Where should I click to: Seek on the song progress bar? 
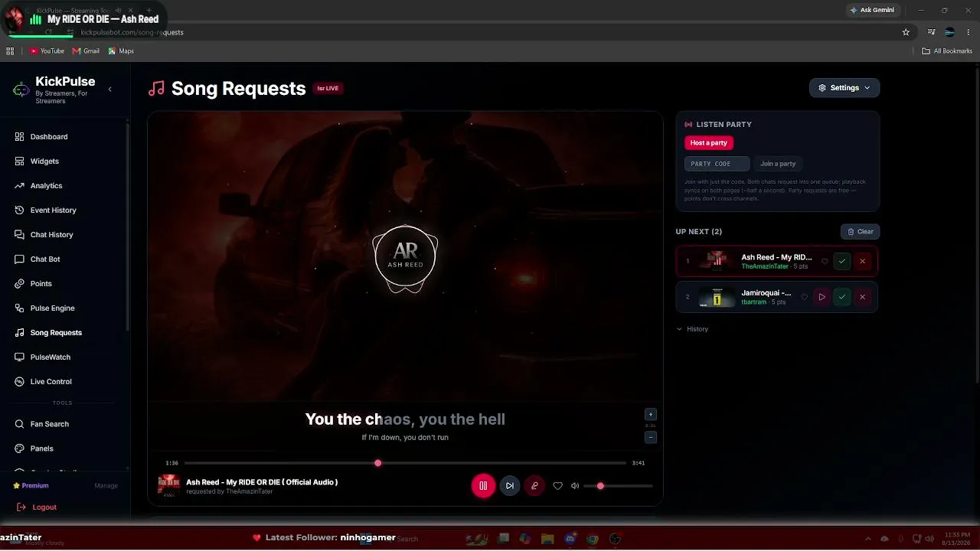(405, 463)
